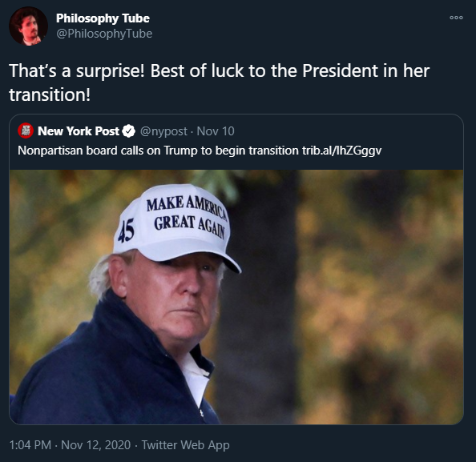Image resolution: width=476 pixels, height=462 pixels.
Task: Visit the @PhilosophyTube handle
Action: click(104, 34)
